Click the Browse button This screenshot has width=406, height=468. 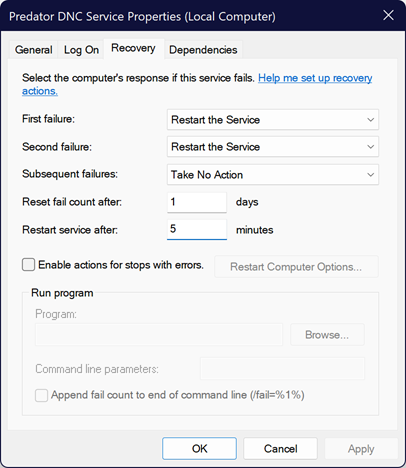[x=327, y=334]
